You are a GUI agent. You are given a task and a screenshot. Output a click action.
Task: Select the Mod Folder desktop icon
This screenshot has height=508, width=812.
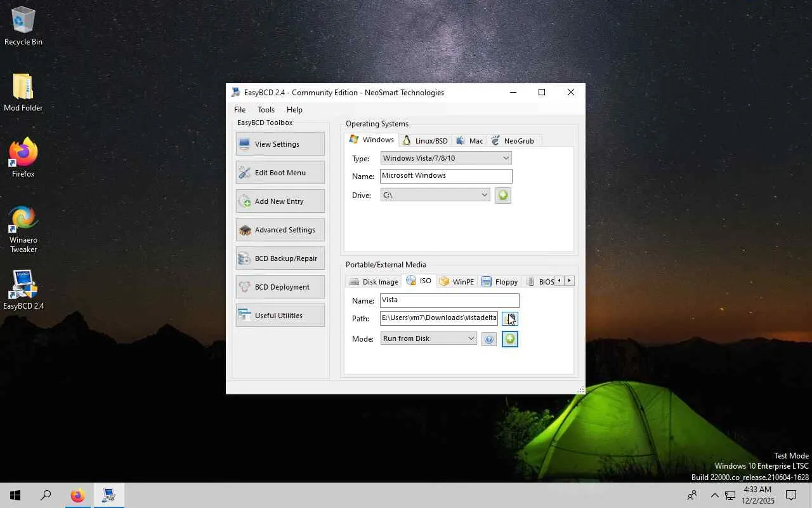(x=23, y=93)
